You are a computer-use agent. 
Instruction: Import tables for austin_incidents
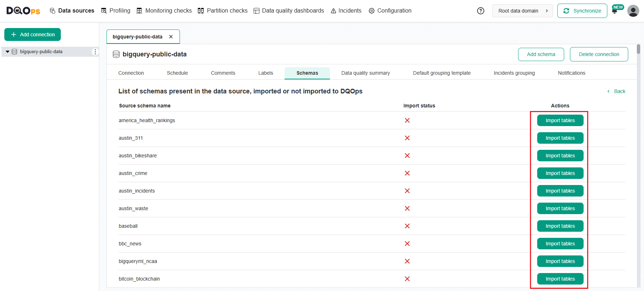click(560, 191)
